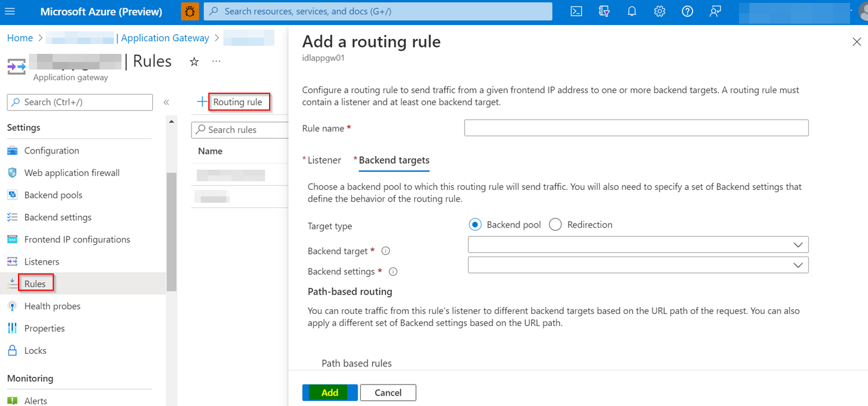The width and height of the screenshot is (868, 406).
Task: Favorite the resource with the star icon
Action: (x=194, y=61)
